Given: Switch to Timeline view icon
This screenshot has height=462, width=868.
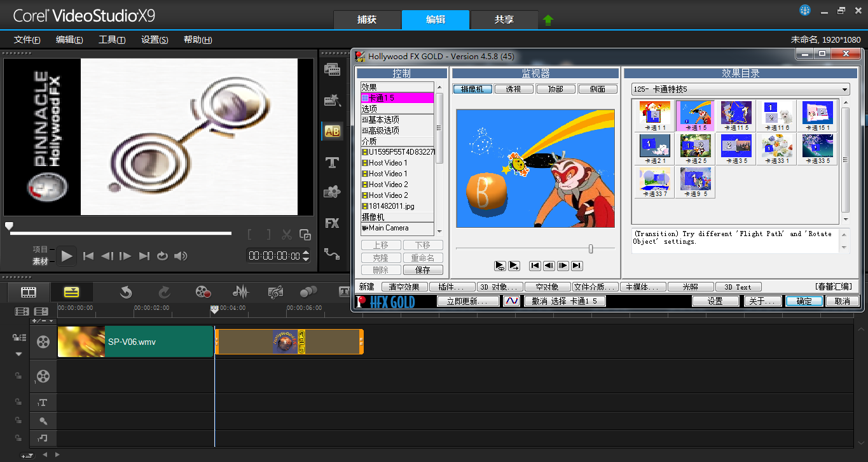Looking at the screenshot, I should tap(71, 292).
